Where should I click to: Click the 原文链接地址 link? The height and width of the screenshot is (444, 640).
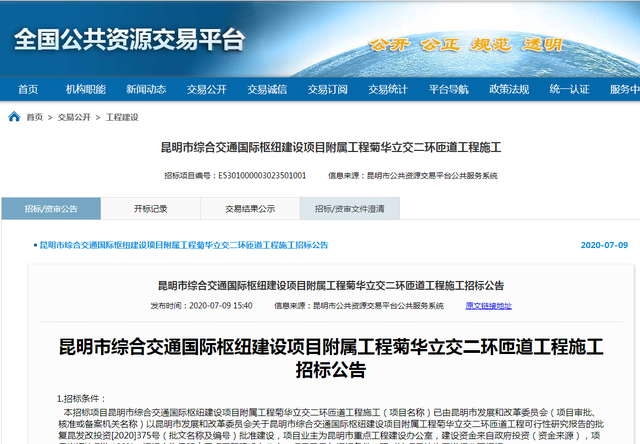488,306
